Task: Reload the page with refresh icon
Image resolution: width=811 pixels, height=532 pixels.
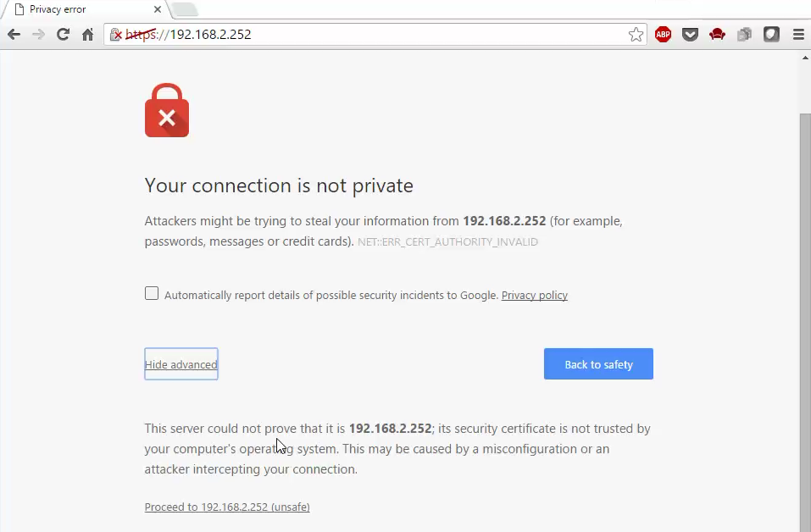Action: pyautogui.click(x=63, y=35)
